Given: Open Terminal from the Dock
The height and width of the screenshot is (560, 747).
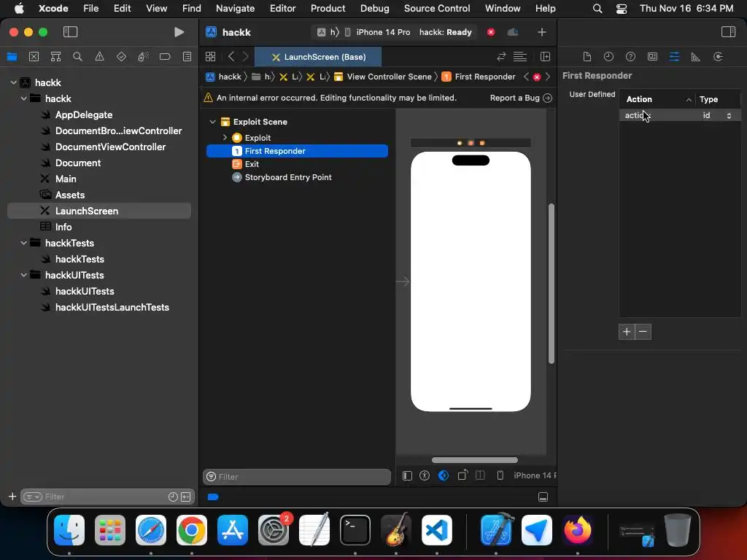Looking at the screenshot, I should coord(355,529).
